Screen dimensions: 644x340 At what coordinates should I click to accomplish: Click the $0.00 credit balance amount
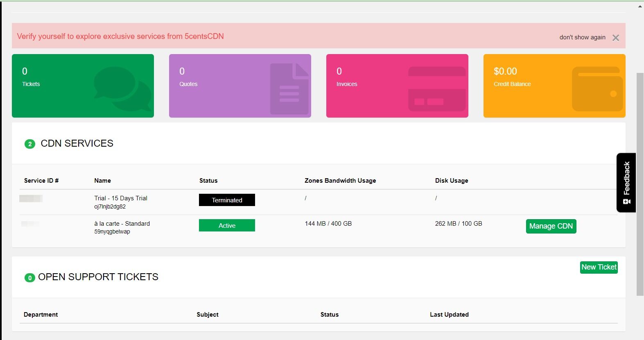pos(505,71)
